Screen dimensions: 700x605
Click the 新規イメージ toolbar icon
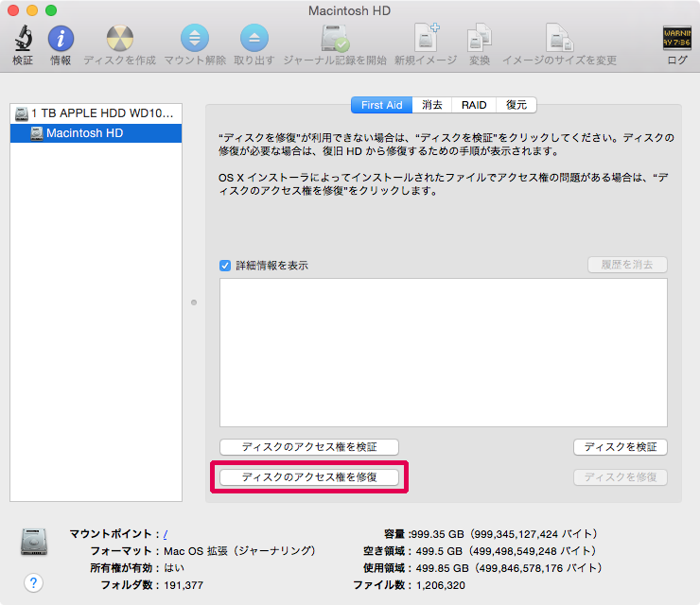(426, 37)
